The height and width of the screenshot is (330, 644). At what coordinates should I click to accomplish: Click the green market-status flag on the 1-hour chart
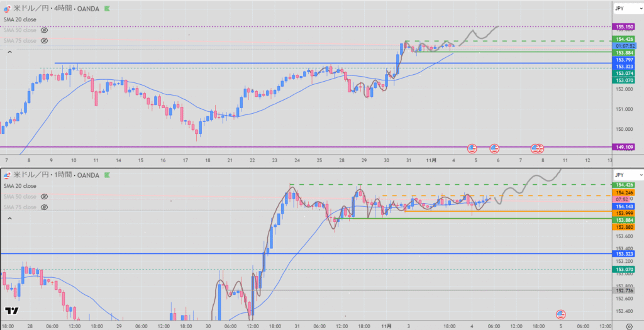click(106, 174)
